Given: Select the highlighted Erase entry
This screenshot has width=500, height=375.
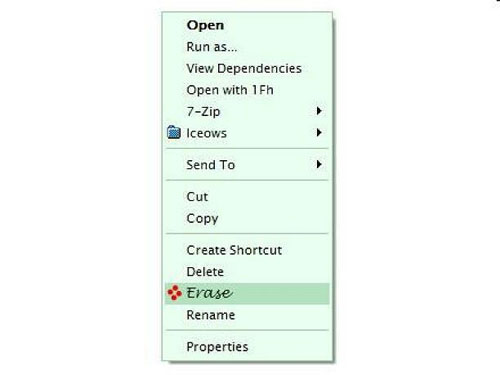Looking at the screenshot, I should 247,293.
